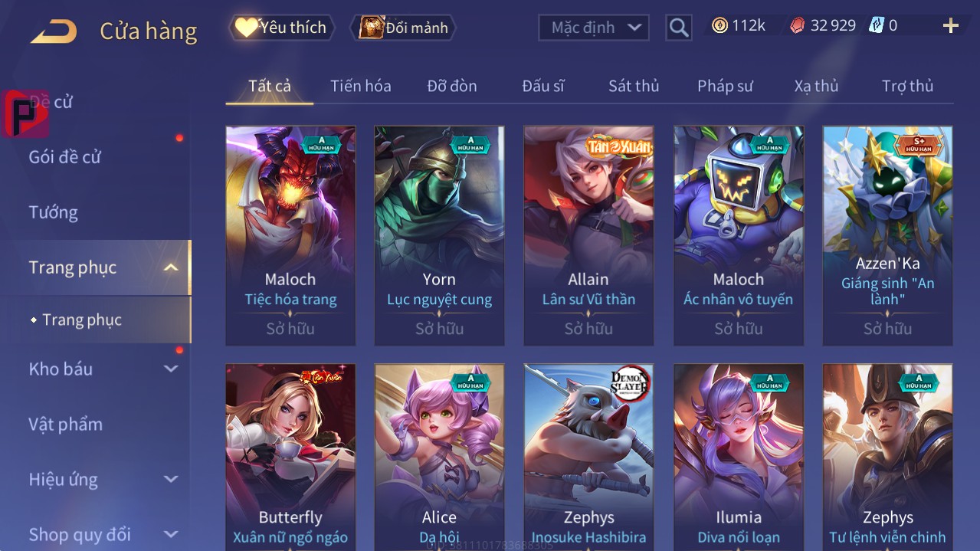Open Zephys Inosuke Hashibira skin card
980x551 pixels.
point(588,458)
